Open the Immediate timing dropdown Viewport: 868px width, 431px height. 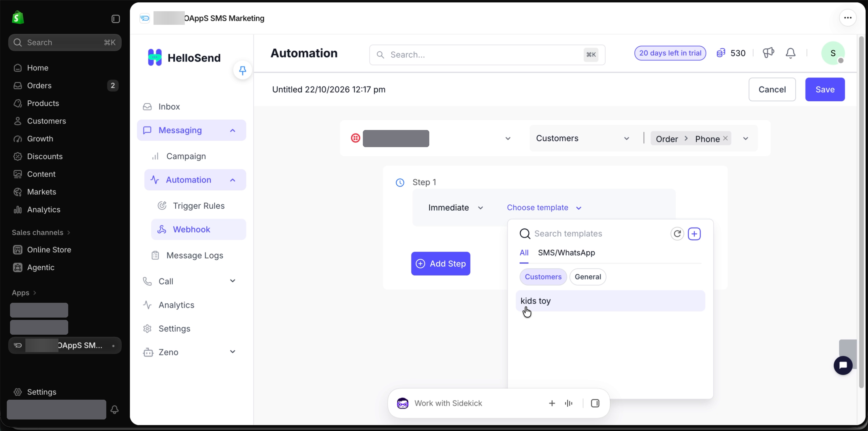[456, 207]
